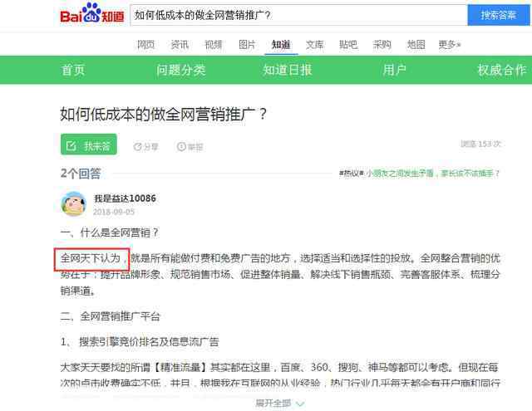Switch to the 图片 tab
The image size is (532, 411).
(x=247, y=44)
